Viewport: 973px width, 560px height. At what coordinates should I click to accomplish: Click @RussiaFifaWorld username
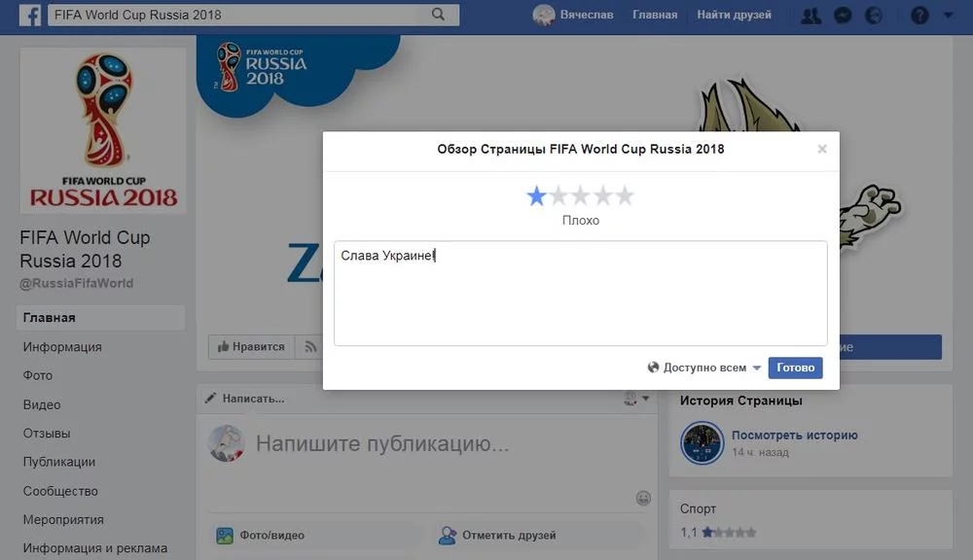(x=76, y=283)
